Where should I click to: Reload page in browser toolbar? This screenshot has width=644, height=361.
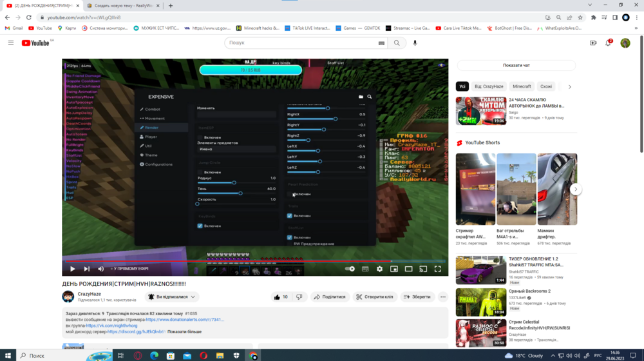(29, 17)
